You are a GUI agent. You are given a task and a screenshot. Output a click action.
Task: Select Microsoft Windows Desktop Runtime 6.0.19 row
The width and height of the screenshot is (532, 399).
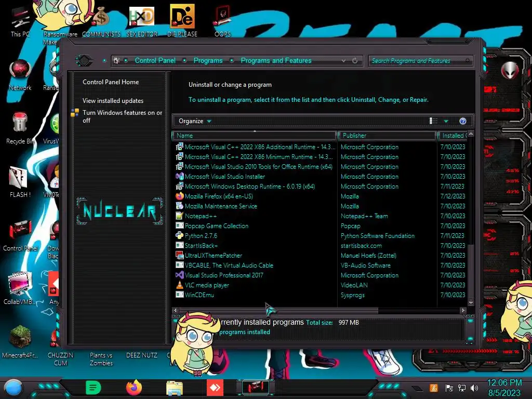(x=320, y=187)
